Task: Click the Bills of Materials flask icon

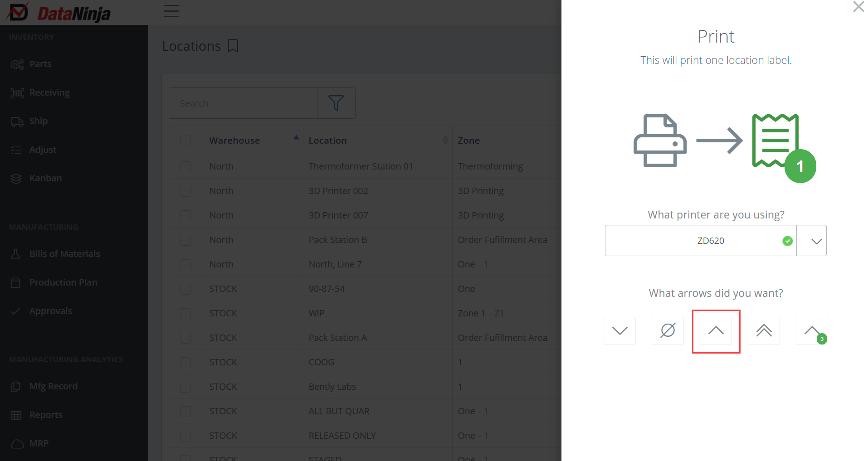Action: [15, 254]
